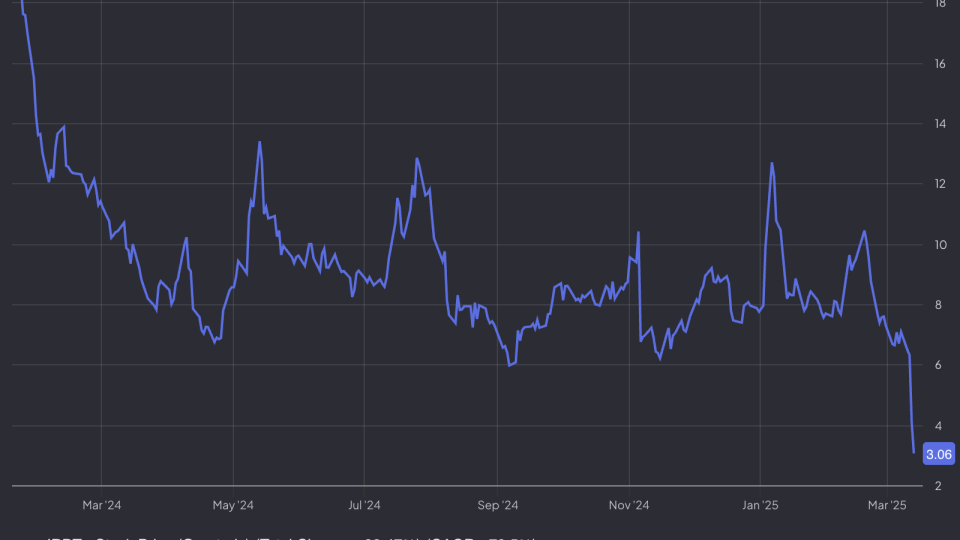The height and width of the screenshot is (540, 960).
Task: Click the Sep '24 x-axis label
Action: pos(497,505)
